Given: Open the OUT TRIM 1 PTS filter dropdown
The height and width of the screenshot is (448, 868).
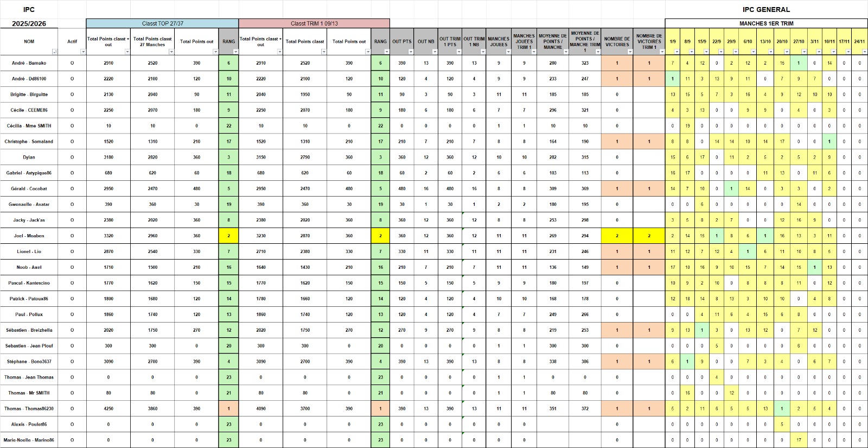Looking at the screenshot, I should (x=458, y=52).
